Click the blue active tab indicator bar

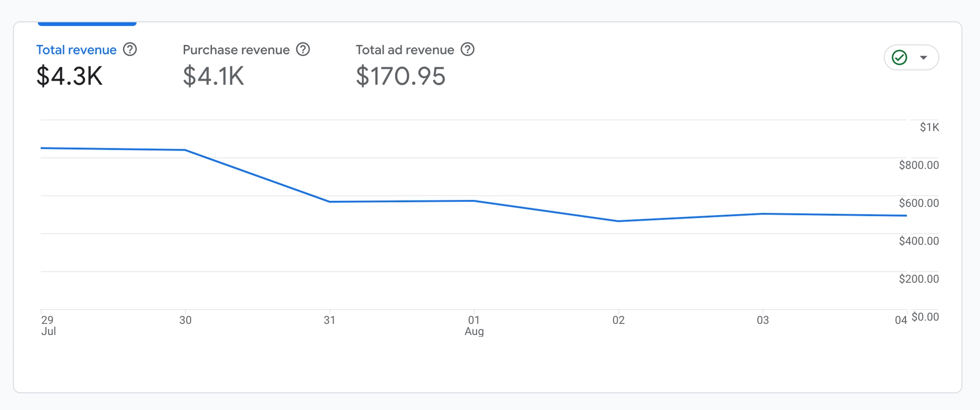click(87, 23)
